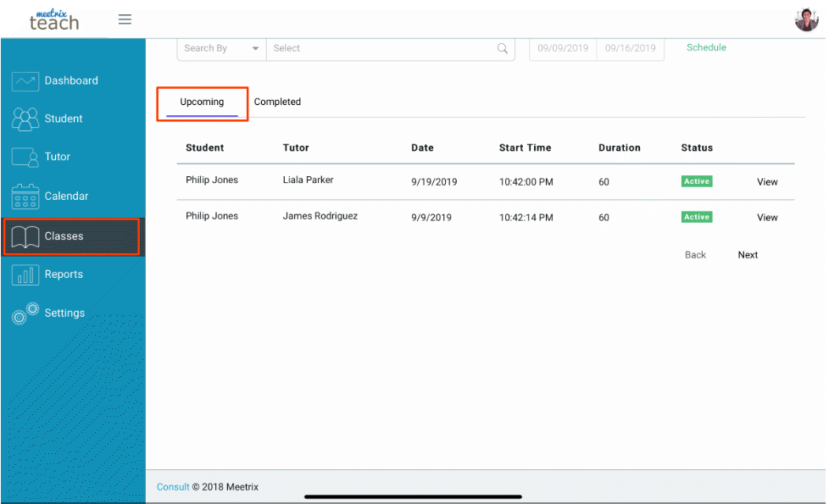Viewport: 829px width, 504px height.
Task: Expand the Search By dropdown
Action: pyautogui.click(x=220, y=48)
